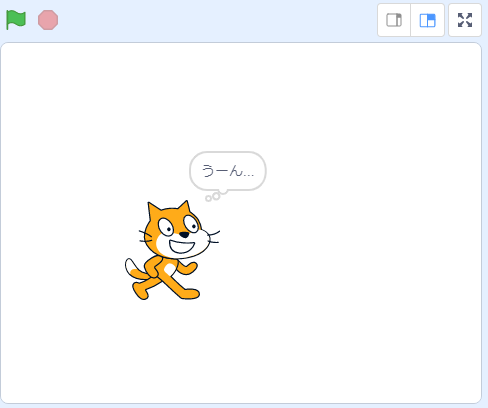This screenshot has width=488, height=408.
Task: Click the cat sprite's white belly patch
Action: coord(170,269)
